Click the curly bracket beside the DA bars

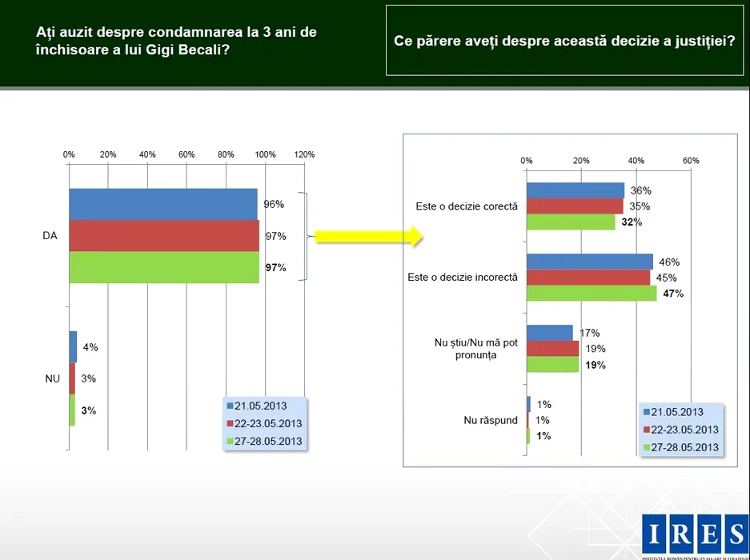(303, 236)
